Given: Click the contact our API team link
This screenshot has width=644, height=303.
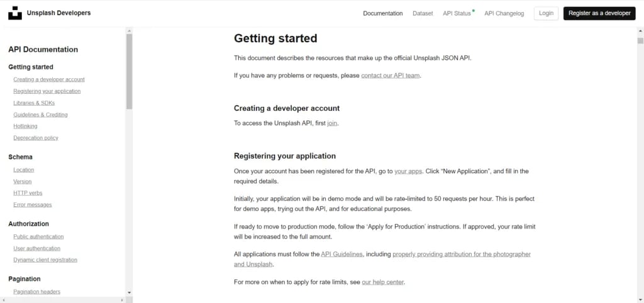Looking at the screenshot, I should (x=390, y=76).
